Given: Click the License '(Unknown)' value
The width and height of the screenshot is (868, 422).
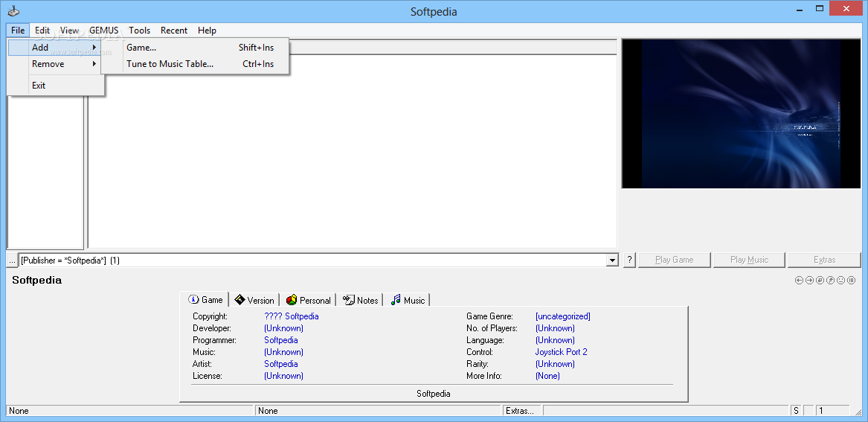Looking at the screenshot, I should pyautogui.click(x=283, y=376).
